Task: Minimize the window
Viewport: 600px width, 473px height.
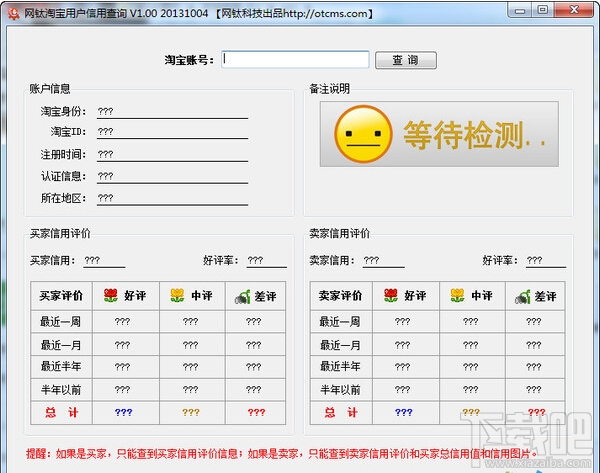Action: 520,10
